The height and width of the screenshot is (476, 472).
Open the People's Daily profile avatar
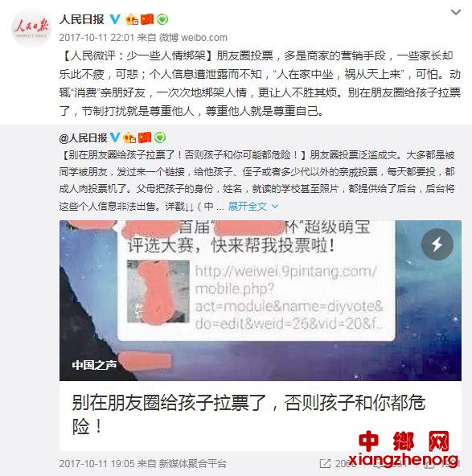[31, 28]
